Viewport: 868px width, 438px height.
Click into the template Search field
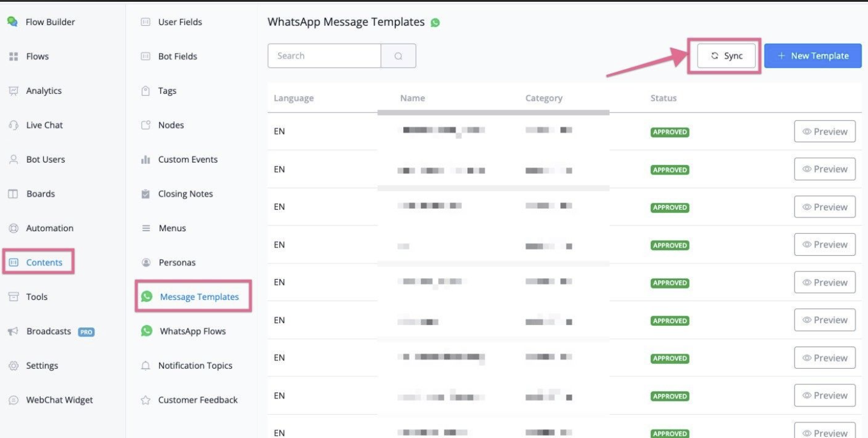[x=324, y=56]
